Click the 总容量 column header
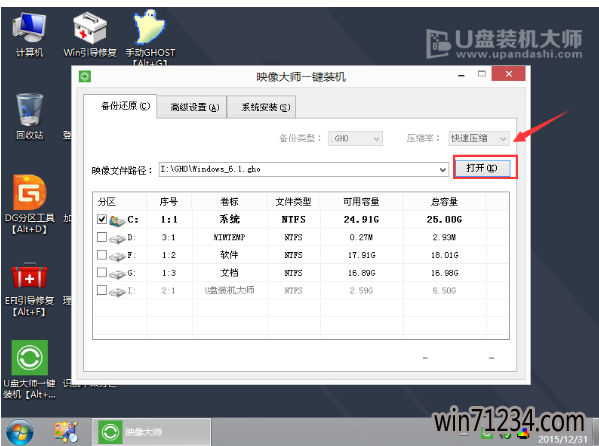The height and width of the screenshot is (446, 599). click(444, 201)
